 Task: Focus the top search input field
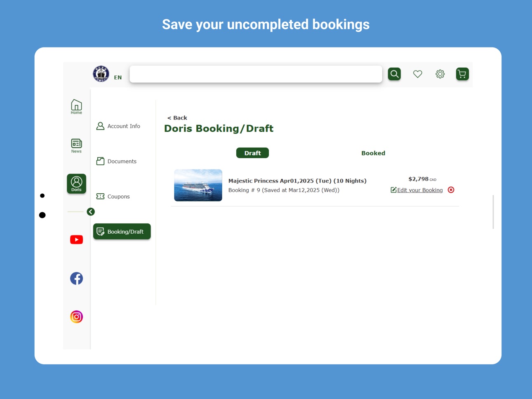[256, 74]
